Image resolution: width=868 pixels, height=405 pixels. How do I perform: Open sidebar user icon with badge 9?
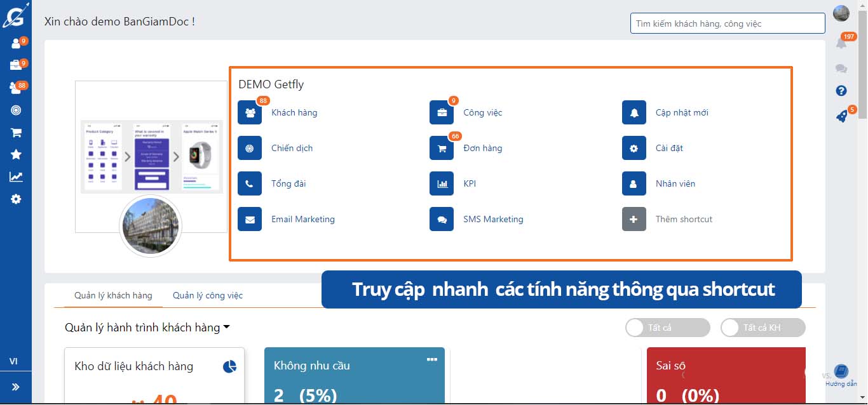pyautogui.click(x=17, y=44)
